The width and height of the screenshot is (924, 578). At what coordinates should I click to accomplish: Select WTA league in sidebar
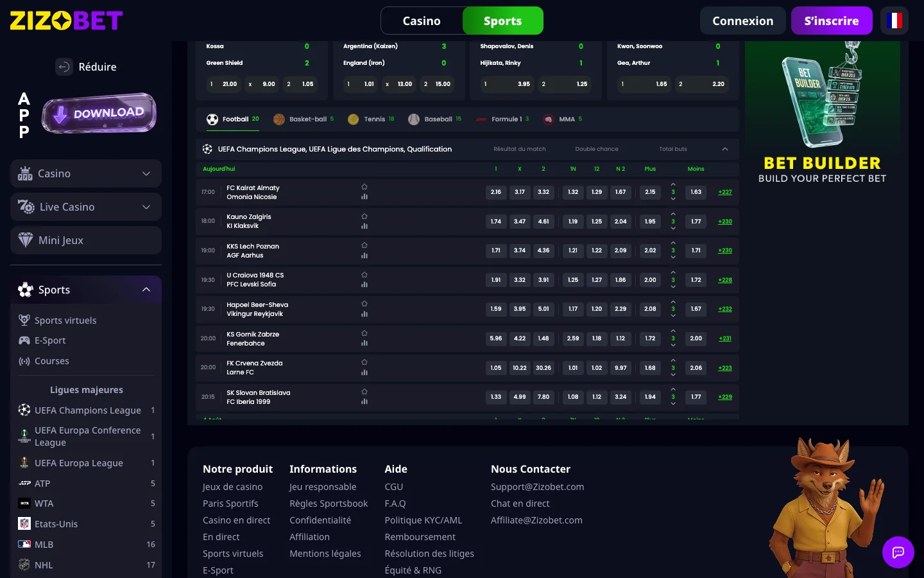[x=86, y=504]
